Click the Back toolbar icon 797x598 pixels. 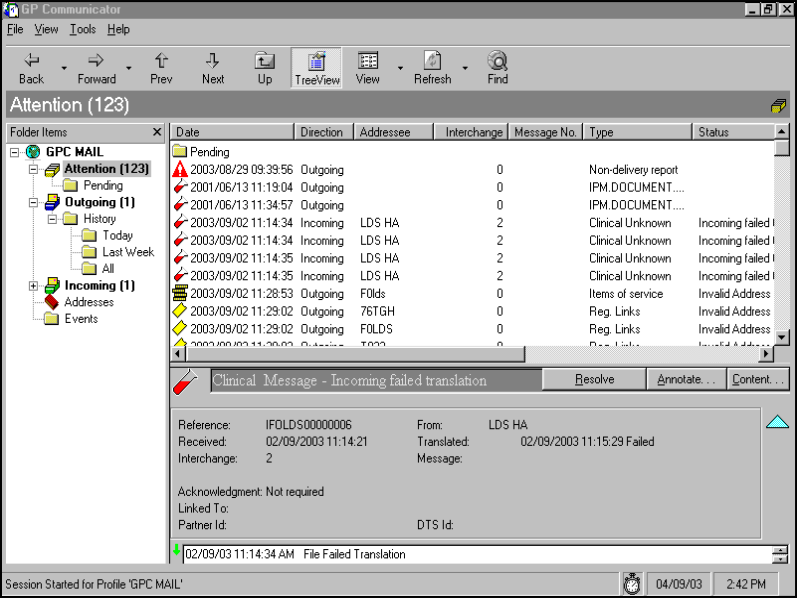pyautogui.click(x=31, y=61)
